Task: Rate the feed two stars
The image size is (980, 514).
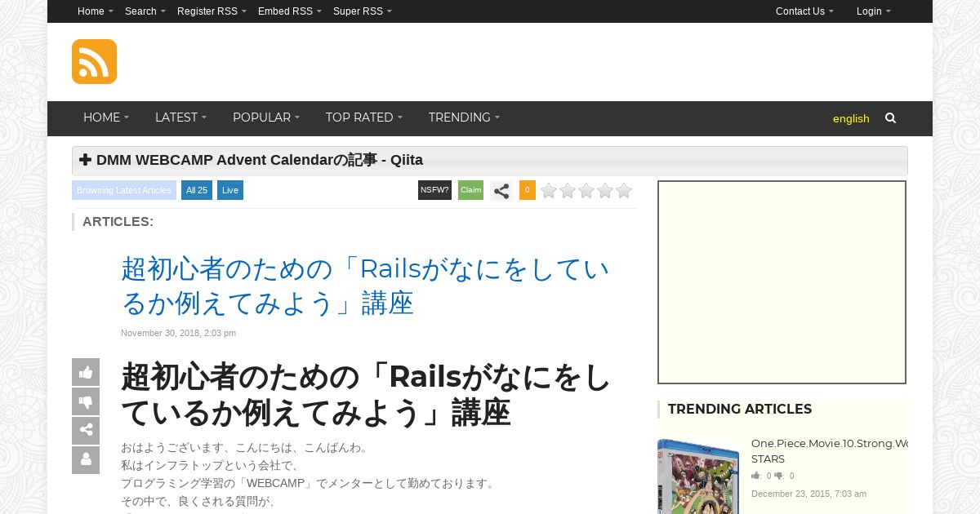Action: tap(568, 191)
